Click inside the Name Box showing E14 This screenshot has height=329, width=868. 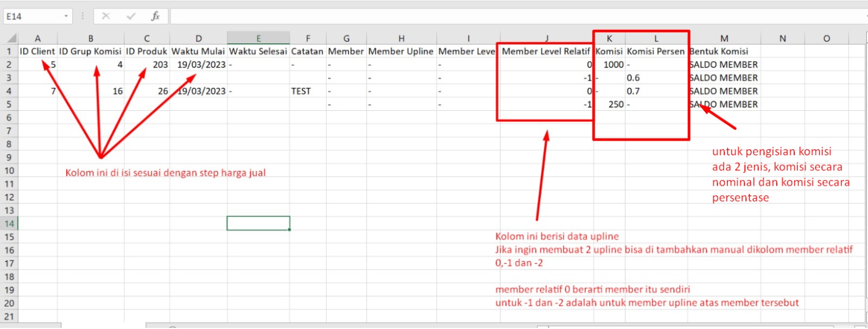coord(31,16)
